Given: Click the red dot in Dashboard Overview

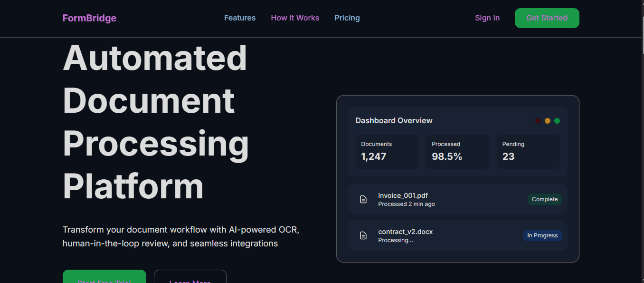Looking at the screenshot, I should point(538,121).
